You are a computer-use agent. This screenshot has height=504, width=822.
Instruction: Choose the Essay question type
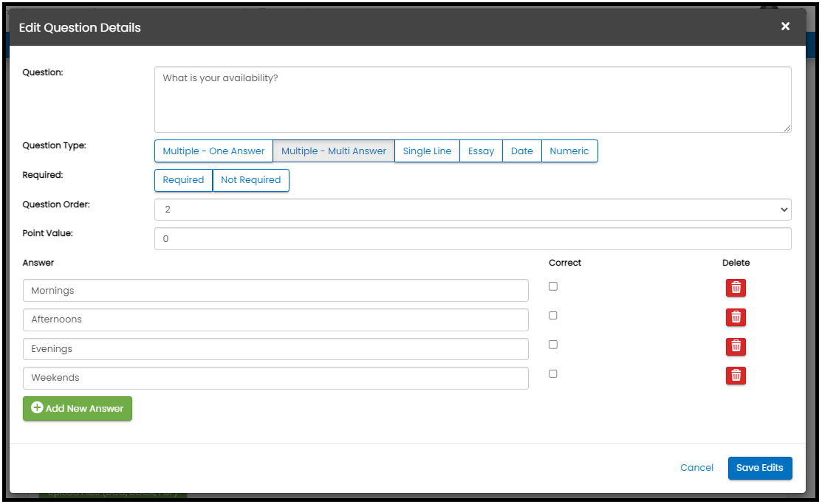(481, 151)
